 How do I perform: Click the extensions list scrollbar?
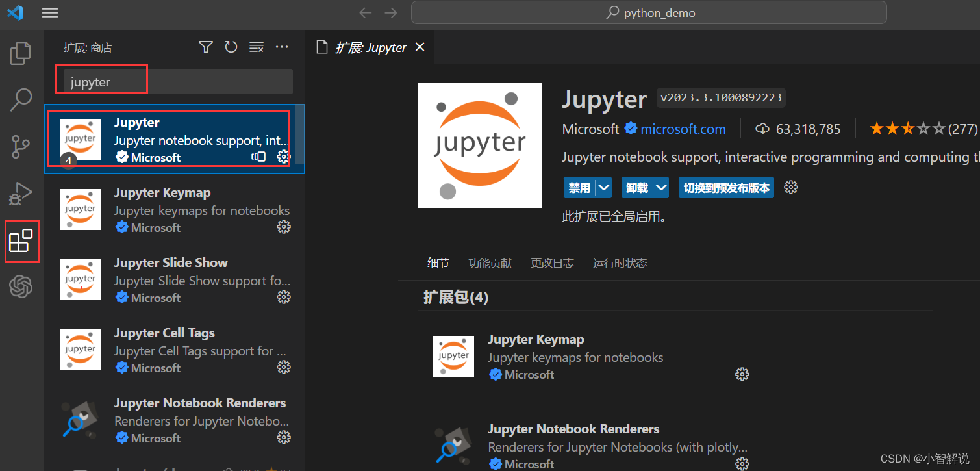point(299,134)
